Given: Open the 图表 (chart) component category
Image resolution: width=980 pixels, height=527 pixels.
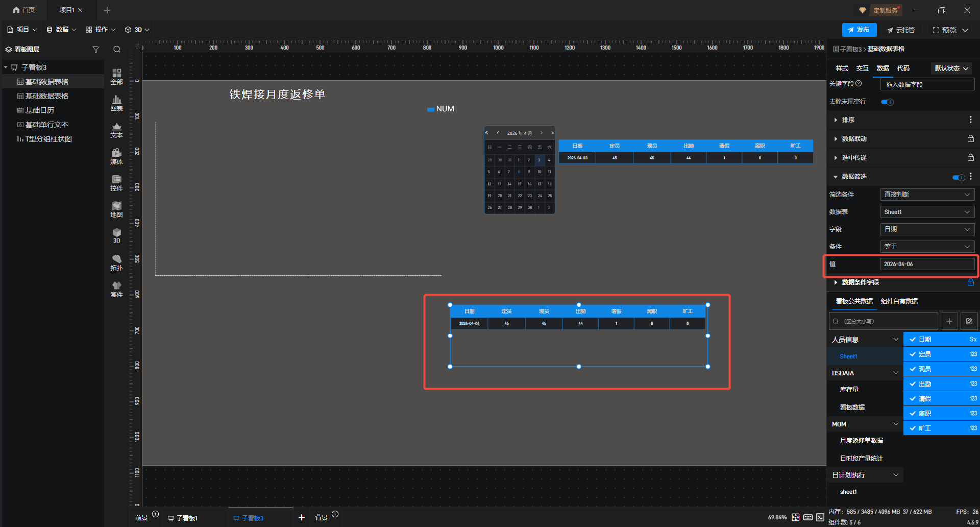Looking at the screenshot, I should 116,103.
